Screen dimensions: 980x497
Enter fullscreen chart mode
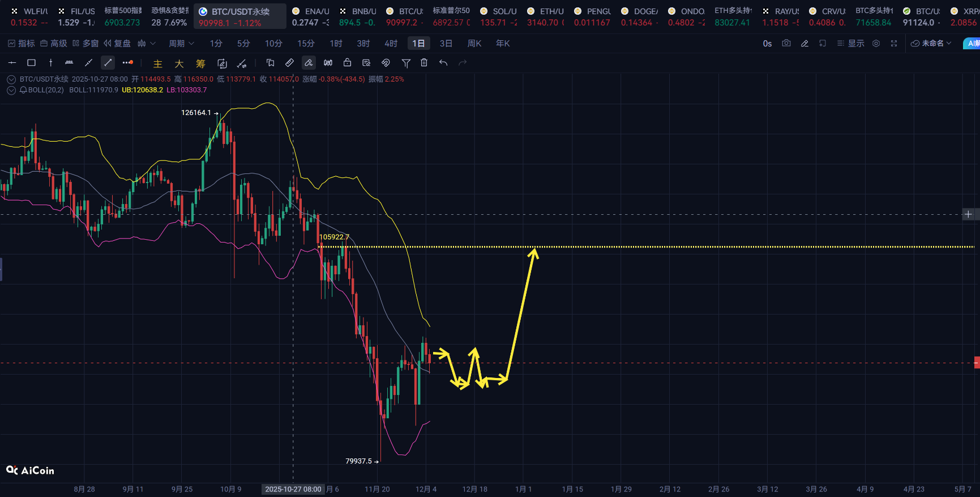894,44
